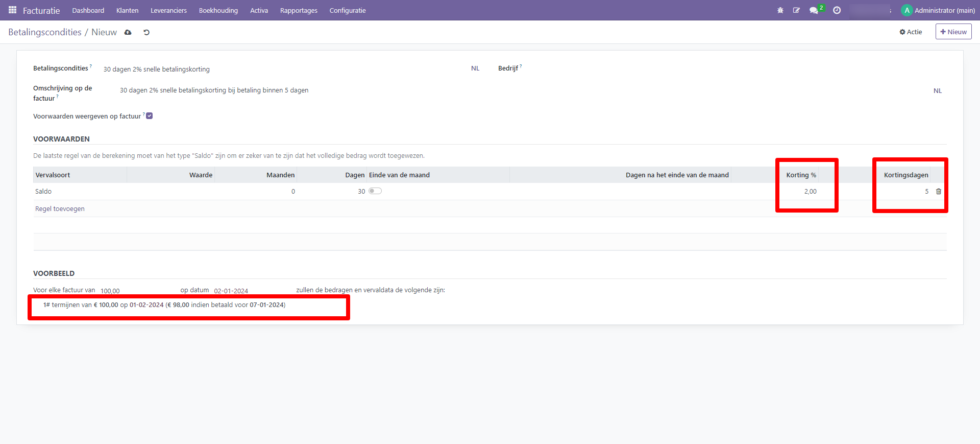The image size is (980, 444).
Task: Click the Nieuw button
Action: [x=953, y=32]
